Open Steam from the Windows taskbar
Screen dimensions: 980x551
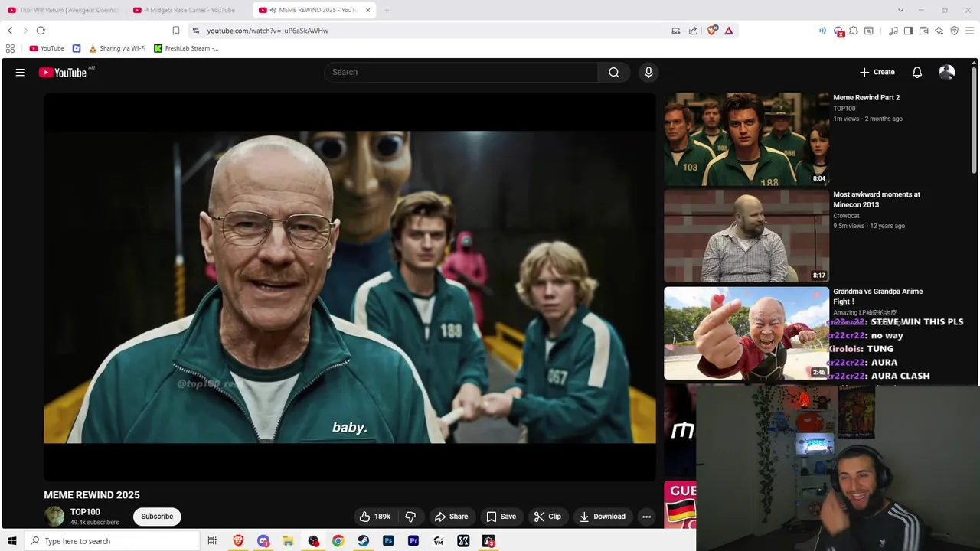tap(363, 541)
